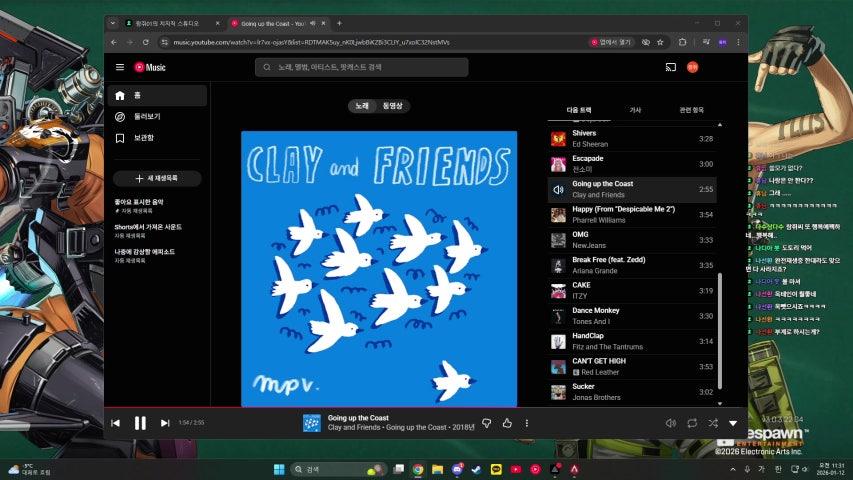Viewport: 853px width, 480px height.
Task: Seek on the red playback progress bar
Action: coord(426,407)
